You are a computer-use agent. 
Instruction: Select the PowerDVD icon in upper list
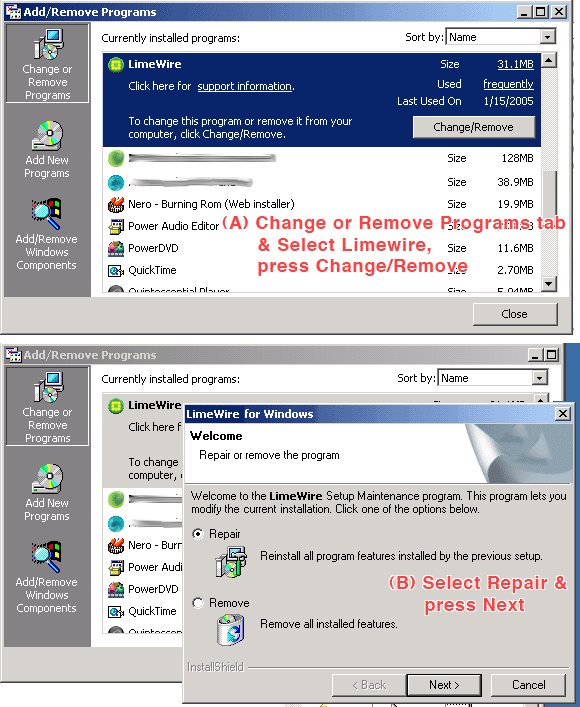pos(116,248)
